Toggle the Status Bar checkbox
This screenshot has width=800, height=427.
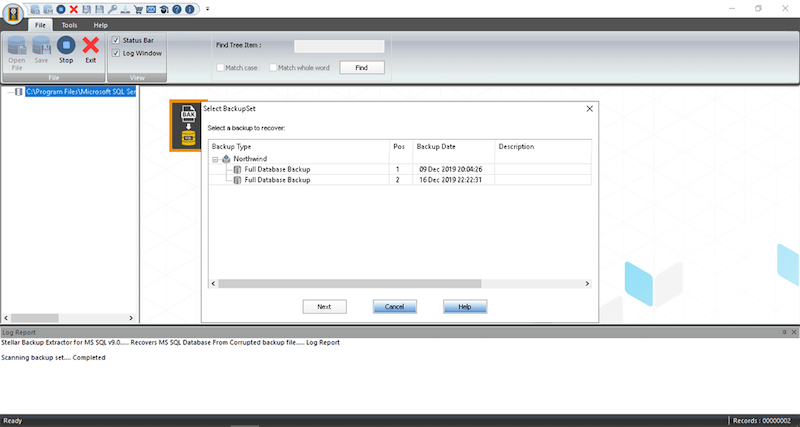click(116, 40)
